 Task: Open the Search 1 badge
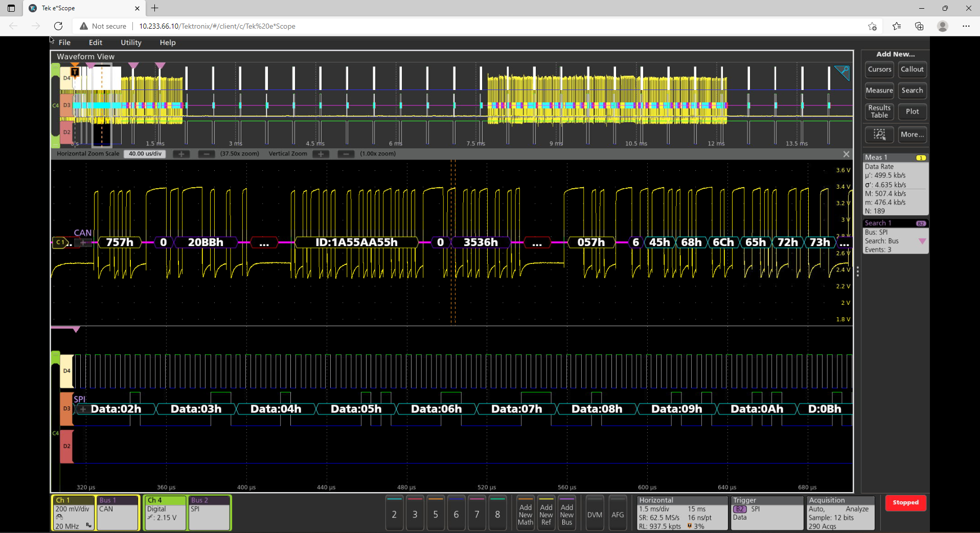coord(896,236)
